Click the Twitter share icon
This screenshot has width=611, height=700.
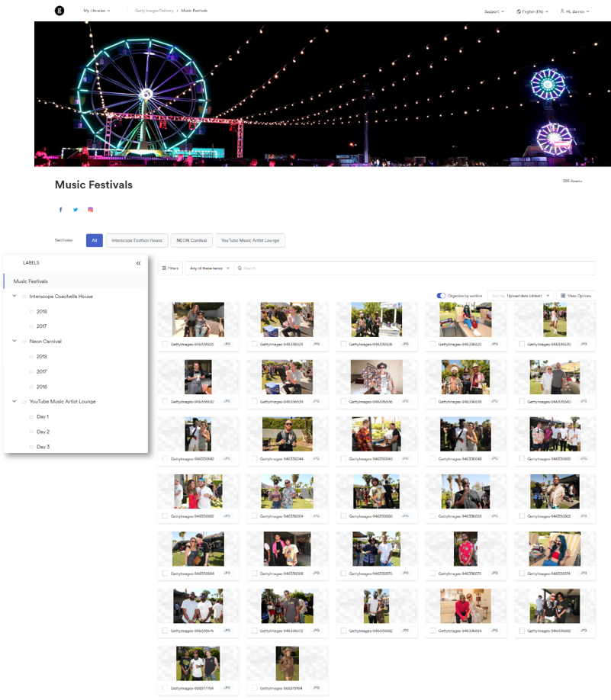coord(76,210)
